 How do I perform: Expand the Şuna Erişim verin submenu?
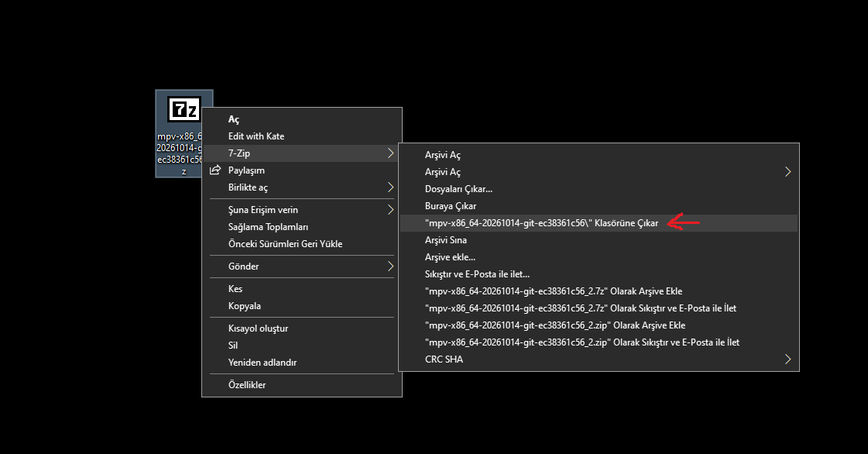click(x=302, y=210)
